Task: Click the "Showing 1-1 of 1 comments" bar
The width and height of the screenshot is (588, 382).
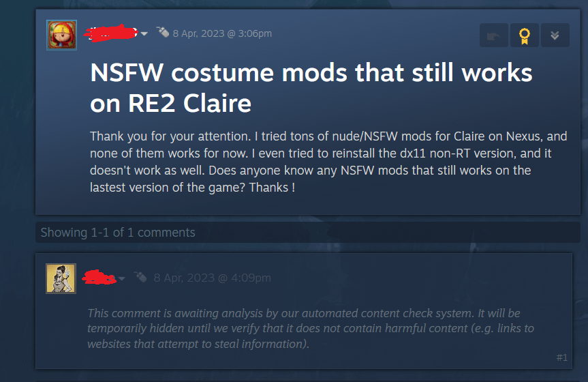Action: 308,233
